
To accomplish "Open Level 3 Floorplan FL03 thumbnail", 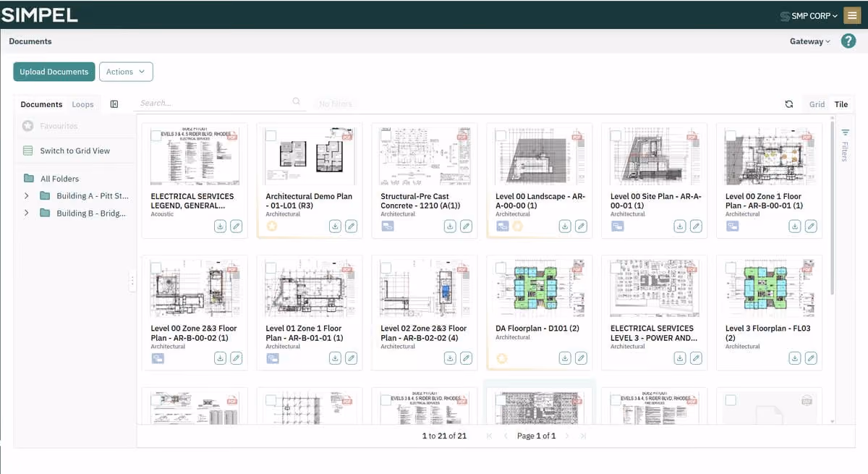I will pyautogui.click(x=769, y=287).
